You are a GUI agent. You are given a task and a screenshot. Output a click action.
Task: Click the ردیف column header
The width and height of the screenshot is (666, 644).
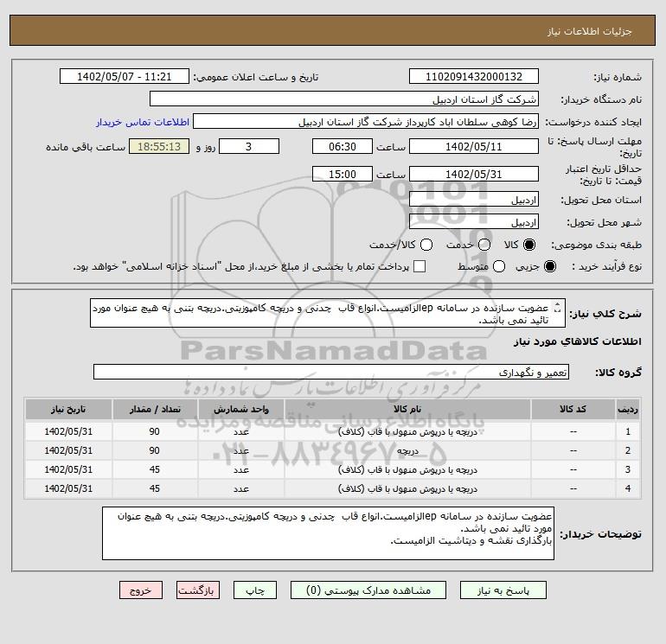tap(628, 409)
